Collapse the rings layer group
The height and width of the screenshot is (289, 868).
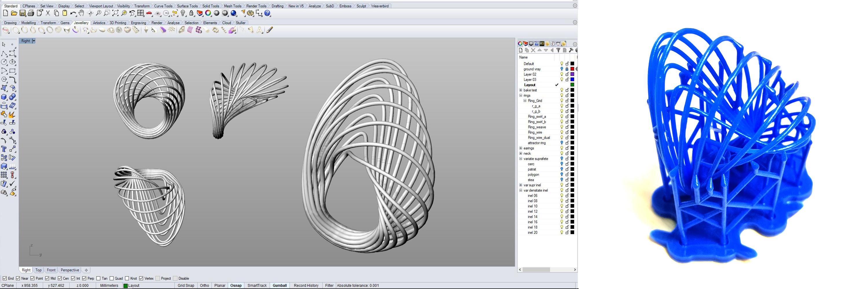(x=521, y=96)
